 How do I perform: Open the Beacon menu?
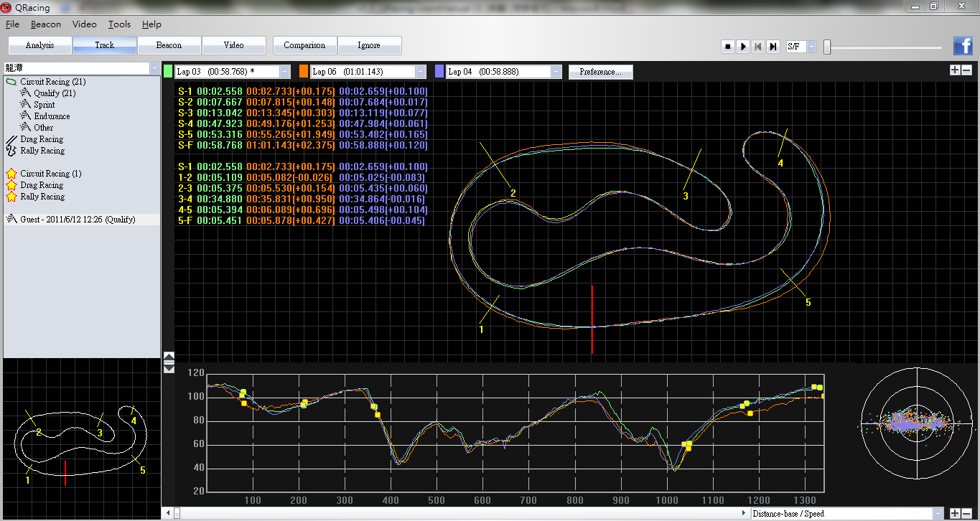pos(46,24)
